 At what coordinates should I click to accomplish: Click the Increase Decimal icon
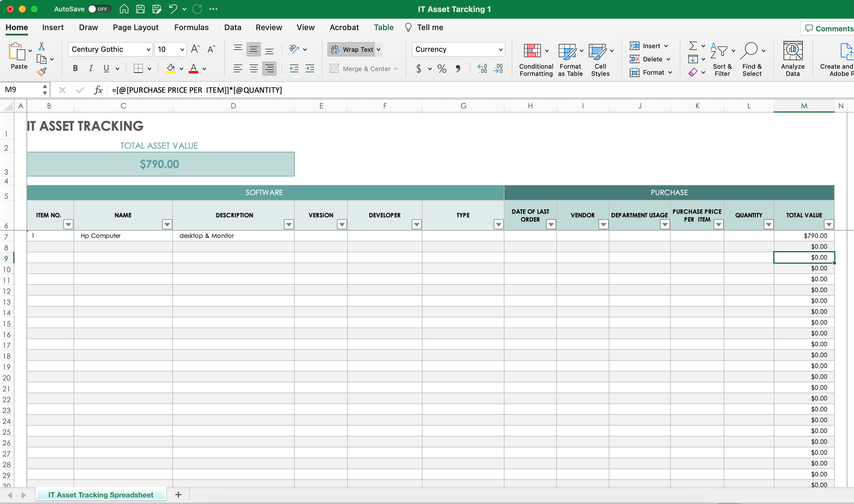(482, 69)
